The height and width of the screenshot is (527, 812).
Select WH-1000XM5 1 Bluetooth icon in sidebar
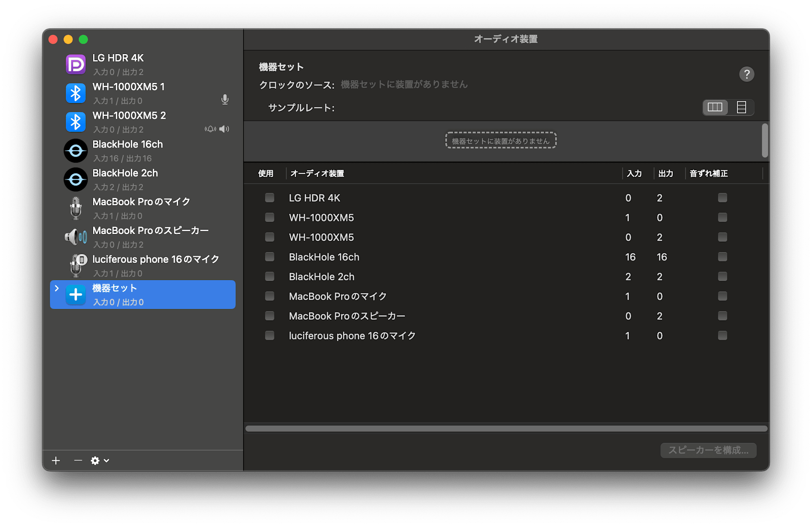pos(76,93)
